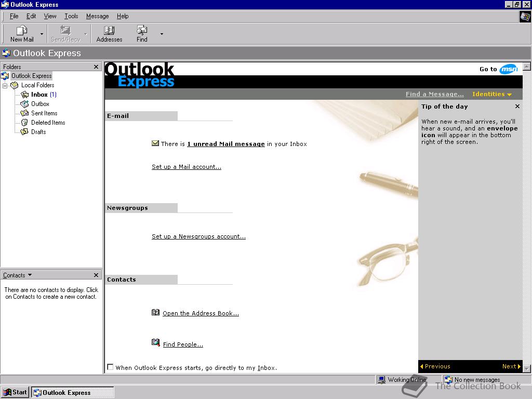Click the Find a Message link
The height and width of the screenshot is (399, 532).
(x=435, y=94)
